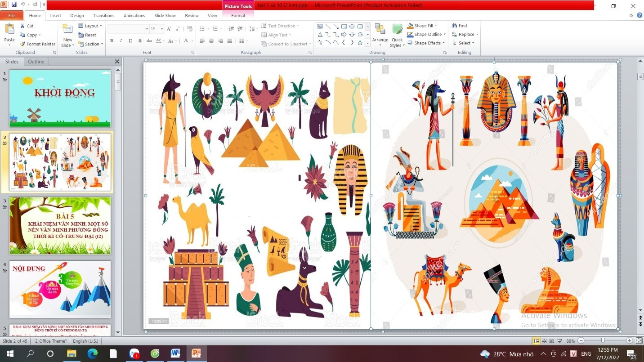Open the Shape Outline dropdown
Image resolution: width=644 pixels, height=362 pixels.
click(x=426, y=34)
